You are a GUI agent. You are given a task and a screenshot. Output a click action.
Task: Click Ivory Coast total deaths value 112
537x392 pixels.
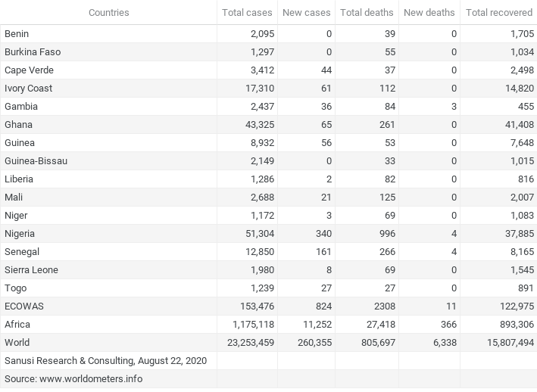click(387, 89)
